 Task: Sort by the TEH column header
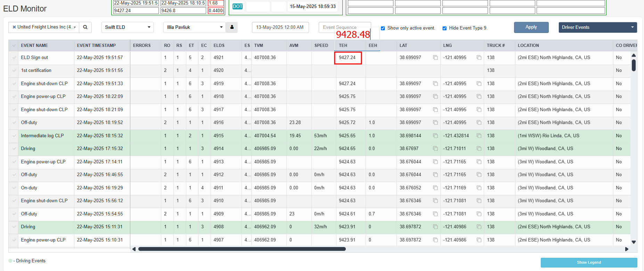pyautogui.click(x=343, y=46)
